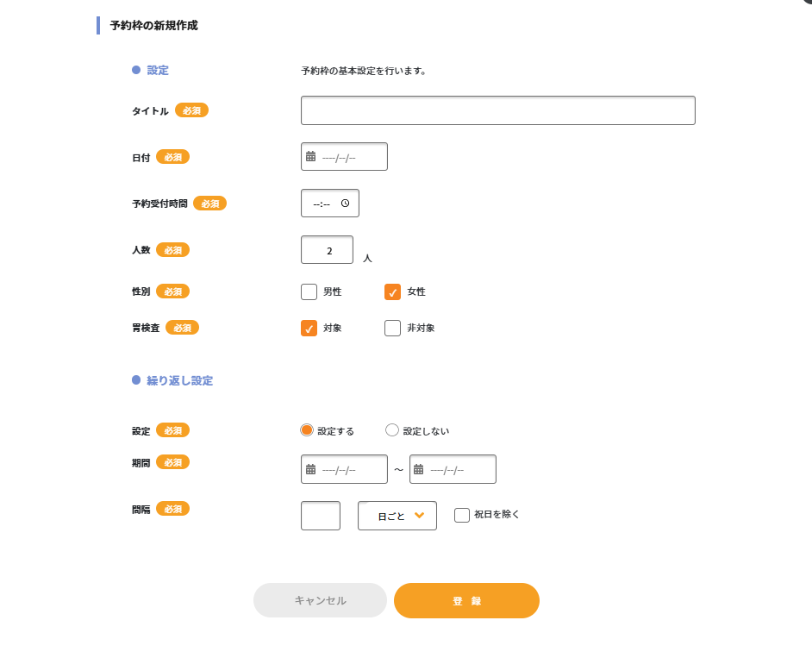Screen dimensions: 812x658
Task: Click the 登録 button
Action: (x=466, y=600)
